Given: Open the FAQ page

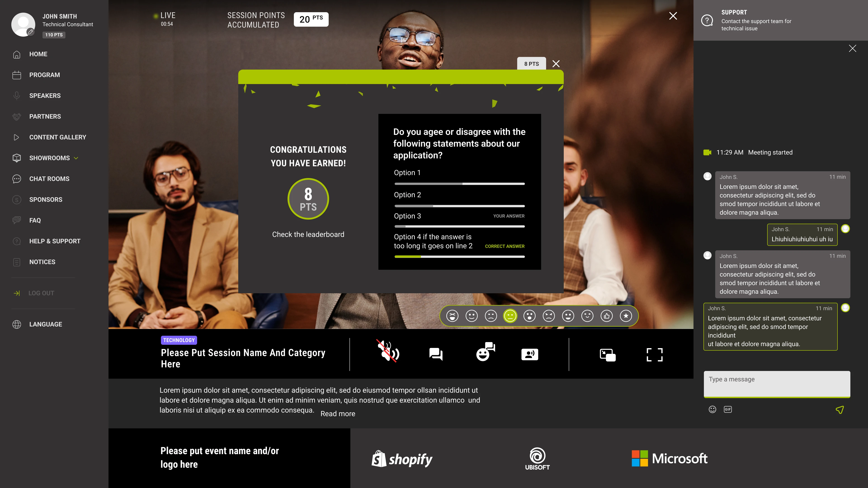Looking at the screenshot, I should [x=35, y=220].
